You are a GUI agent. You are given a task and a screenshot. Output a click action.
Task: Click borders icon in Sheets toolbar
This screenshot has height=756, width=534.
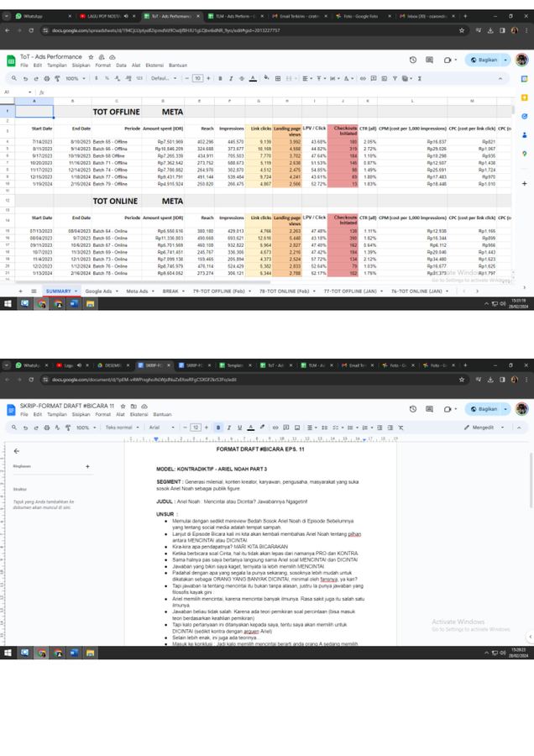click(278, 78)
